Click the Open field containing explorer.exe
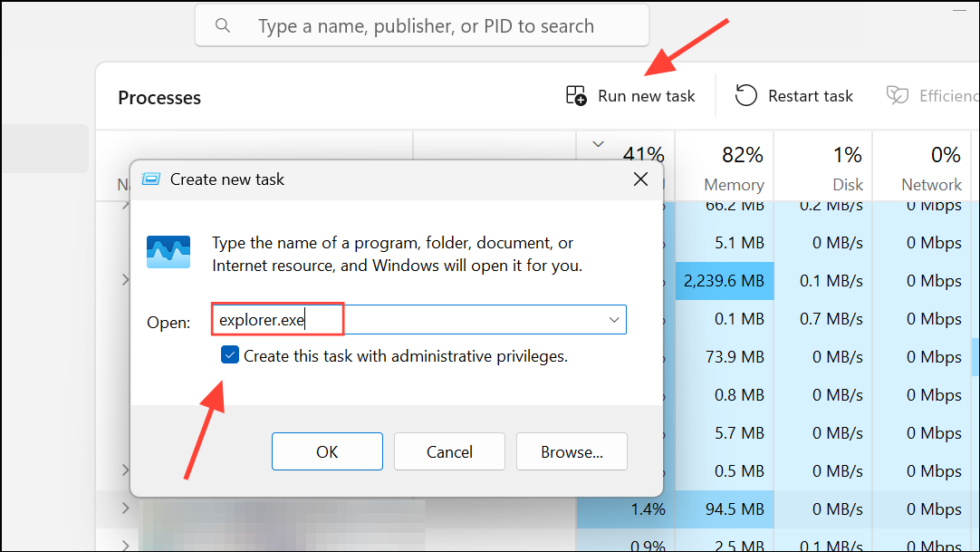The image size is (980, 552). (x=408, y=319)
